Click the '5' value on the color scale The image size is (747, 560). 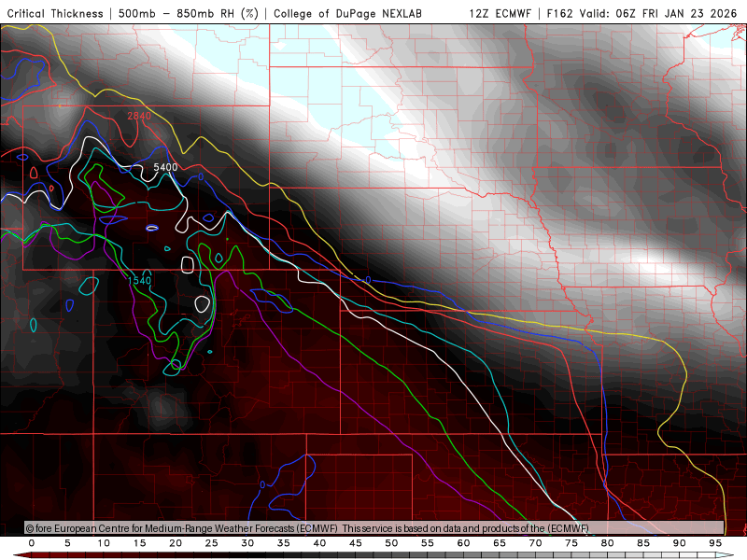tap(67, 543)
